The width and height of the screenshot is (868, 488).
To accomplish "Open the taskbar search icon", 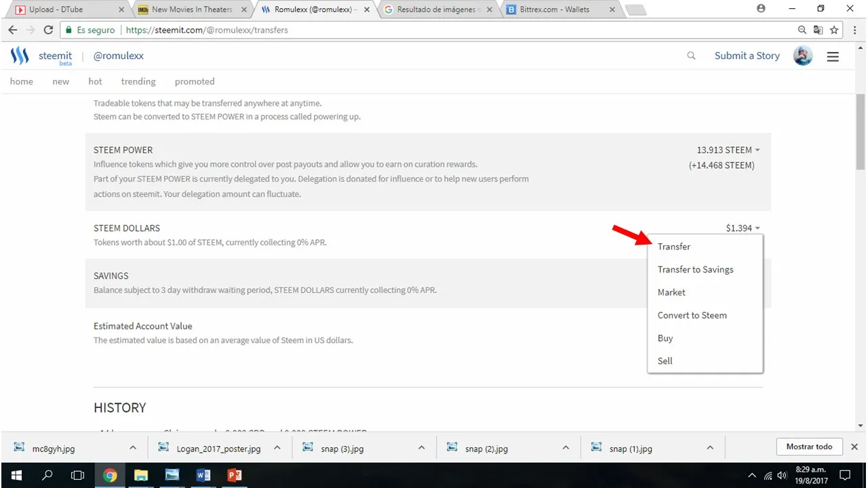I will coord(47,475).
